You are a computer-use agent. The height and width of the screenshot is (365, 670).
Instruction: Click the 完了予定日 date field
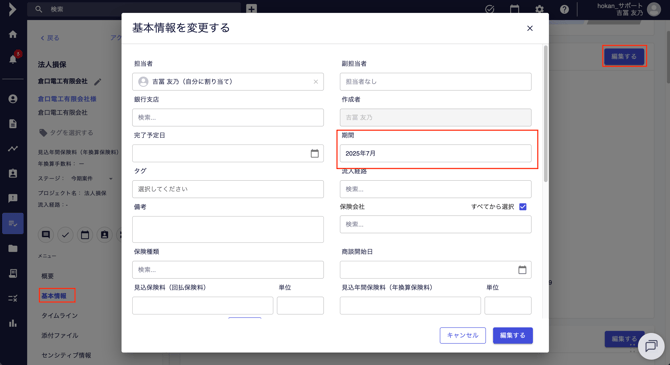228,153
